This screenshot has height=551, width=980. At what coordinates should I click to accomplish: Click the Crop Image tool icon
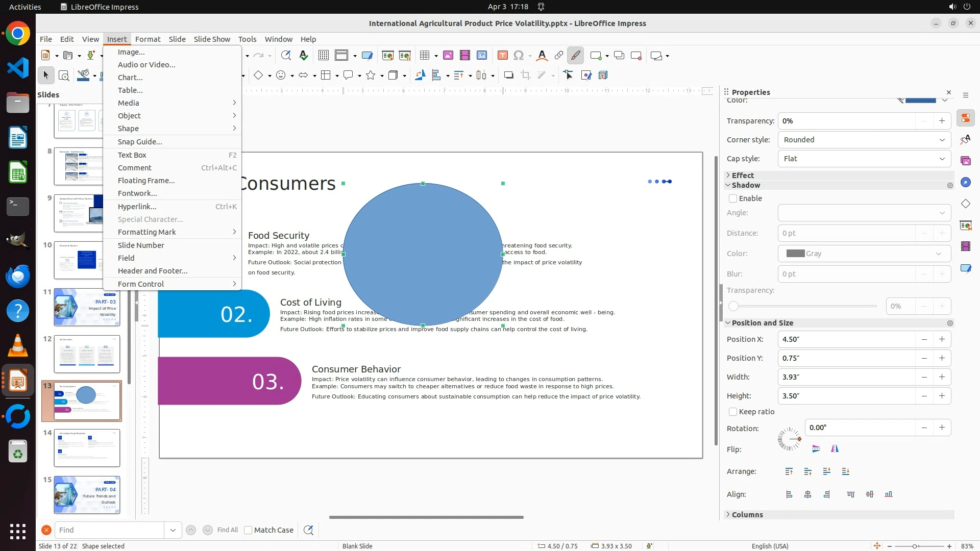click(525, 76)
